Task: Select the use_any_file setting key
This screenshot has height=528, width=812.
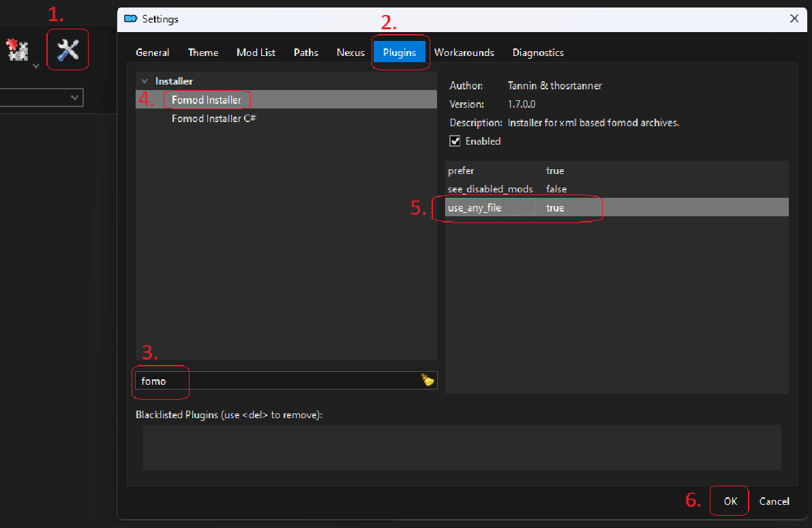Action: [x=475, y=208]
